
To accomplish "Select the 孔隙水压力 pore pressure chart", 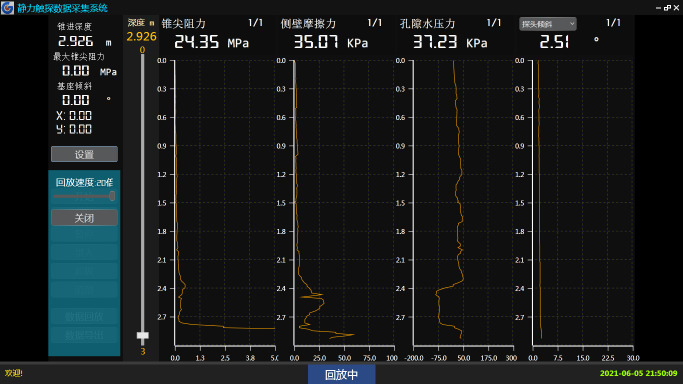I will [463, 203].
